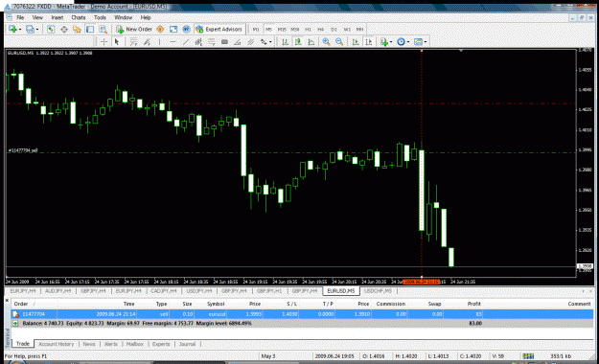Screen dimensions: 599x364
Task: Sort orders by Symbol column header
Action: [x=216, y=304]
